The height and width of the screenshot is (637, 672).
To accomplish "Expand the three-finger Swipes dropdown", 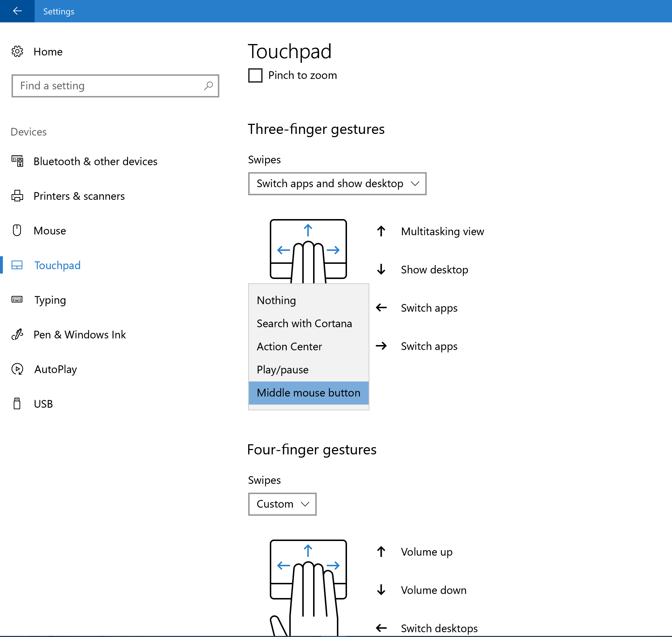I will tap(337, 184).
